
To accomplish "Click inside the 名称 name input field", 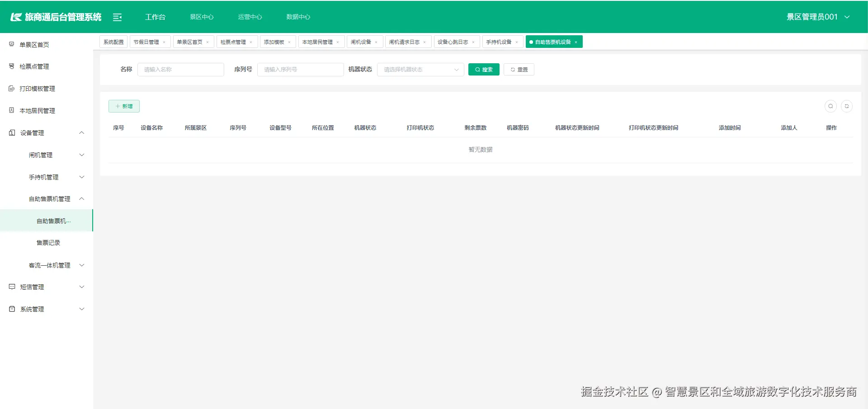I will point(181,69).
